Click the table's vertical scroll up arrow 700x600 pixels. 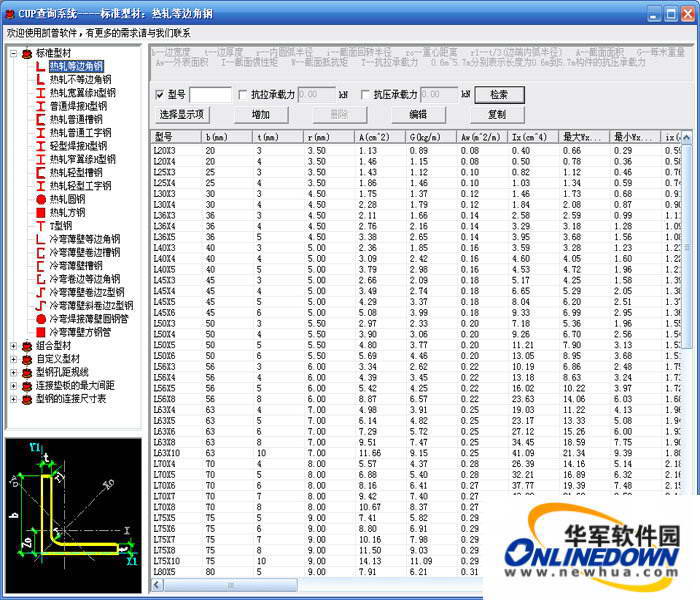point(687,138)
